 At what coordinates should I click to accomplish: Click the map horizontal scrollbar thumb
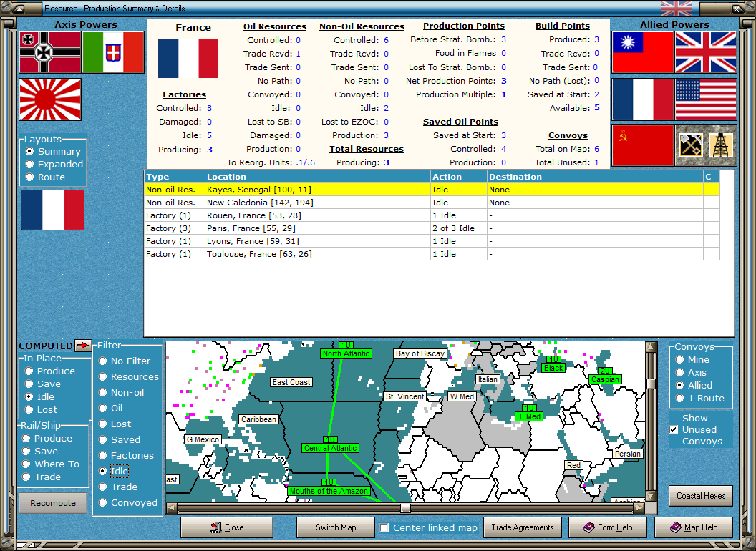[405, 508]
